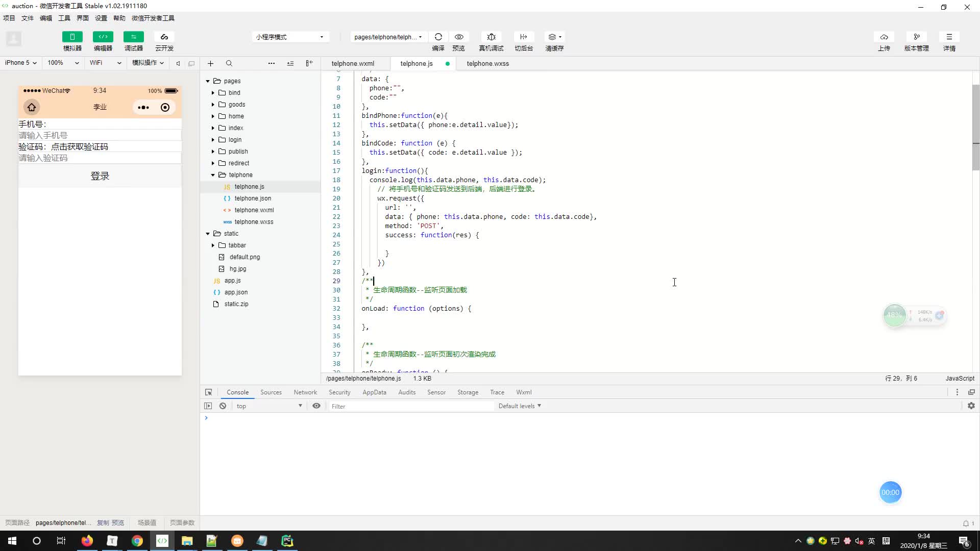Switch to the Network devtools tab

click(305, 392)
